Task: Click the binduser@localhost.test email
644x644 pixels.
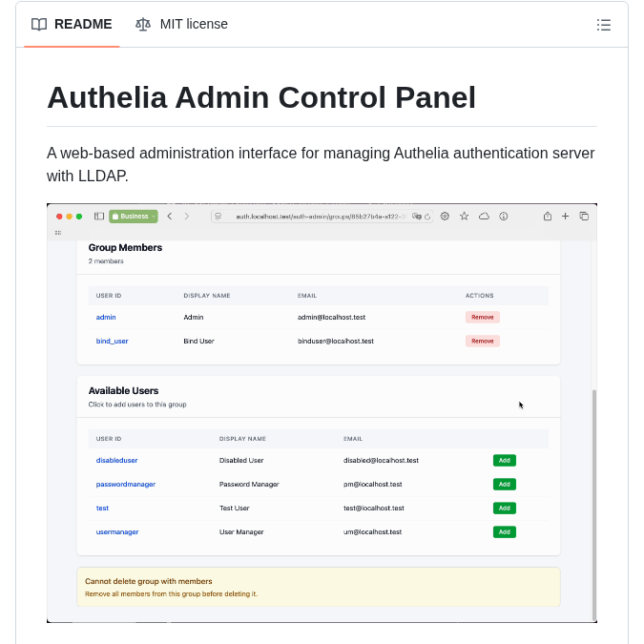Action: (336, 341)
